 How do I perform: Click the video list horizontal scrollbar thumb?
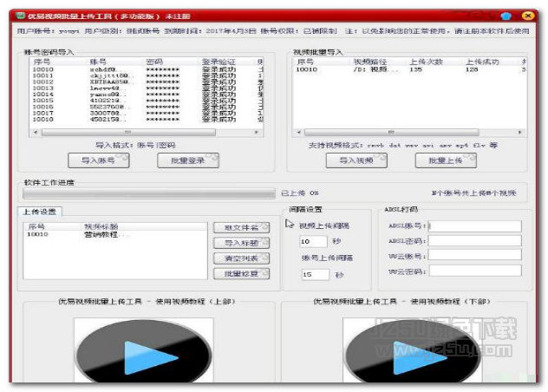(391, 132)
